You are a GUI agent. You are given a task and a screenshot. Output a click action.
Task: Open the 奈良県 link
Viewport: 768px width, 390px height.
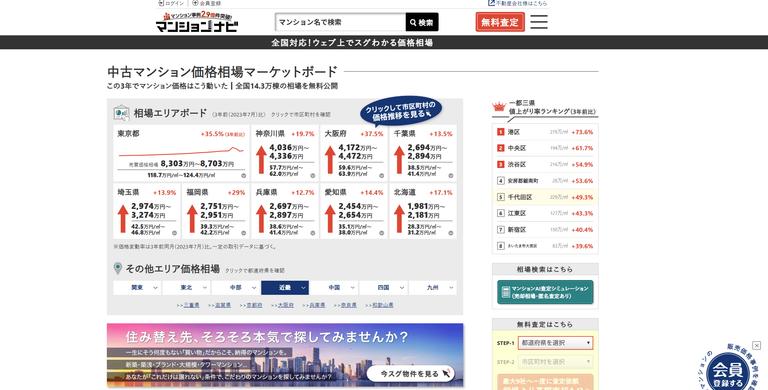(348, 305)
